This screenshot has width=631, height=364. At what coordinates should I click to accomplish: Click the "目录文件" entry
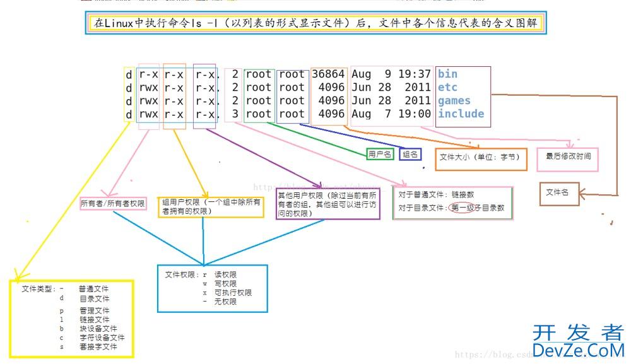point(94,299)
